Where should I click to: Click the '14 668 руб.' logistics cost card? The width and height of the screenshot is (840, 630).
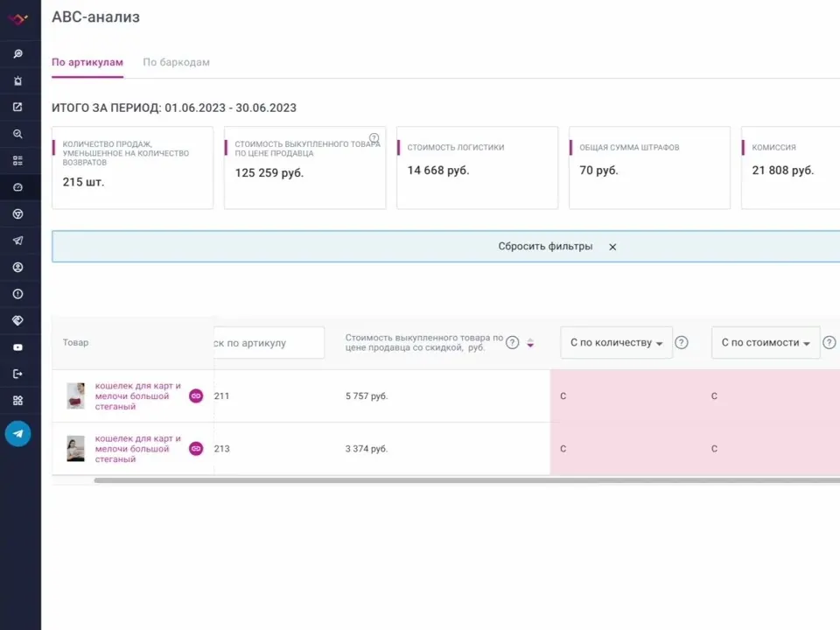coord(478,168)
